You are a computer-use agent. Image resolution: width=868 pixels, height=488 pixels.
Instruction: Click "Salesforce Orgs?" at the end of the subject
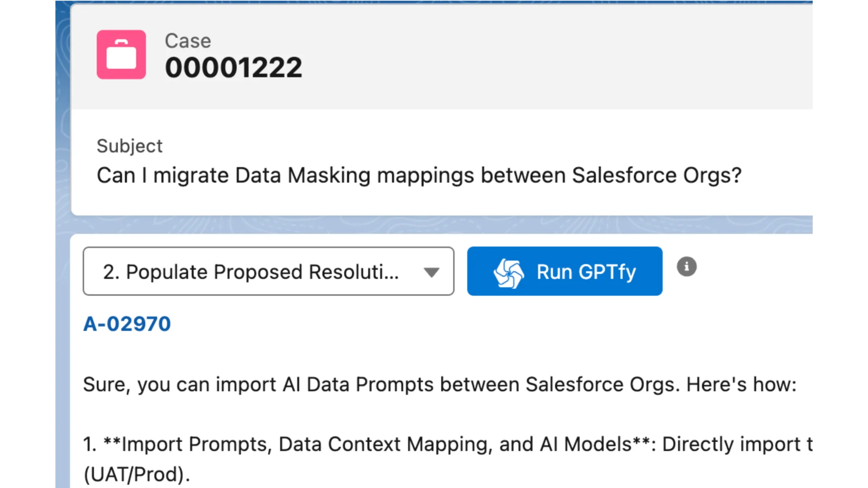click(x=656, y=175)
